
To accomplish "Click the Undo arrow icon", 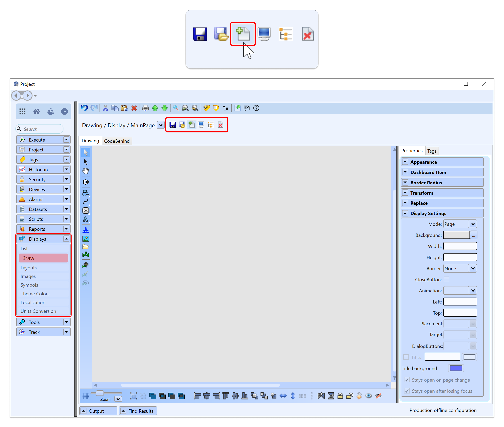I will [x=84, y=108].
